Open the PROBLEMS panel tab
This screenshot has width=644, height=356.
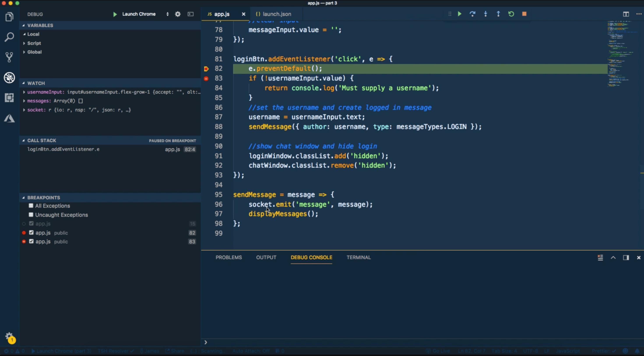[229, 257]
